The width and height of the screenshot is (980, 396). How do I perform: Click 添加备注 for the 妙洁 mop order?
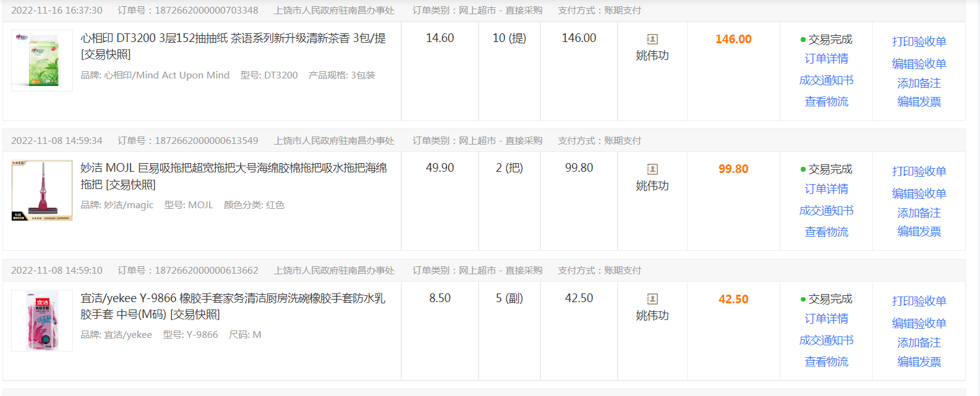[x=919, y=213]
